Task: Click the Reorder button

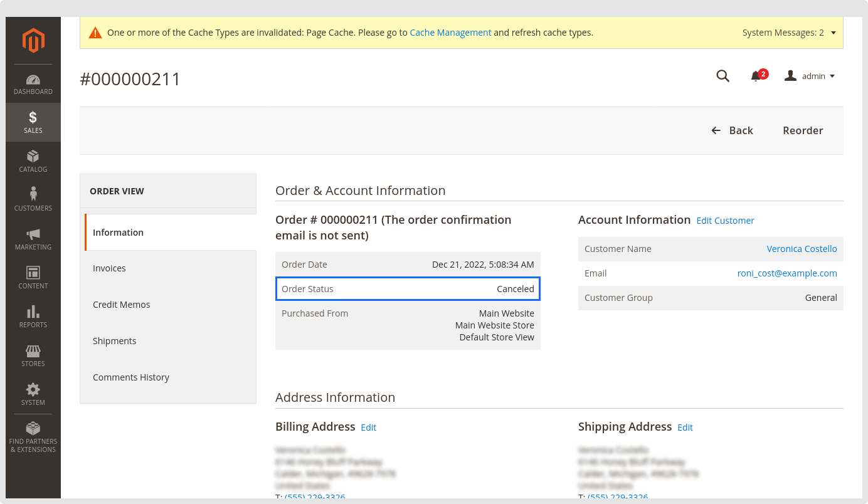Action: click(x=803, y=130)
